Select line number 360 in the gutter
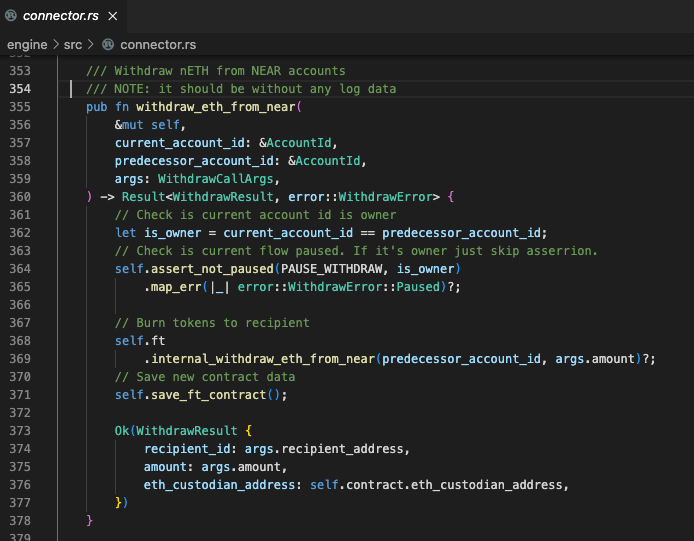The width and height of the screenshot is (694, 541). pos(19,197)
